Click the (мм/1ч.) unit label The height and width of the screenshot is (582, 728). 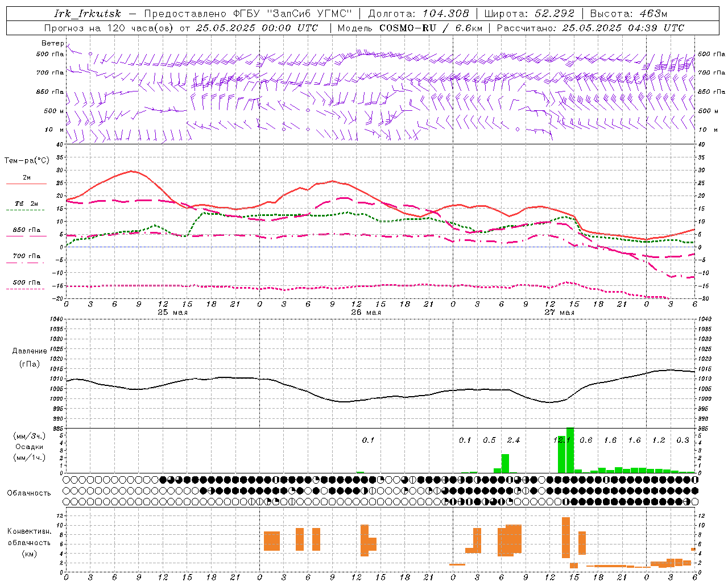coord(30,458)
